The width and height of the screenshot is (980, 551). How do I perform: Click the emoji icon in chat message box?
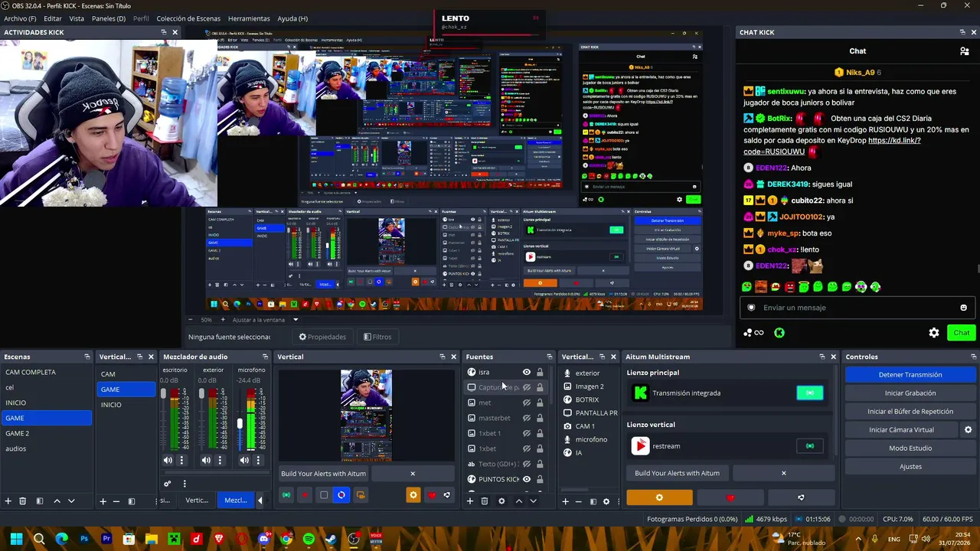963,308
